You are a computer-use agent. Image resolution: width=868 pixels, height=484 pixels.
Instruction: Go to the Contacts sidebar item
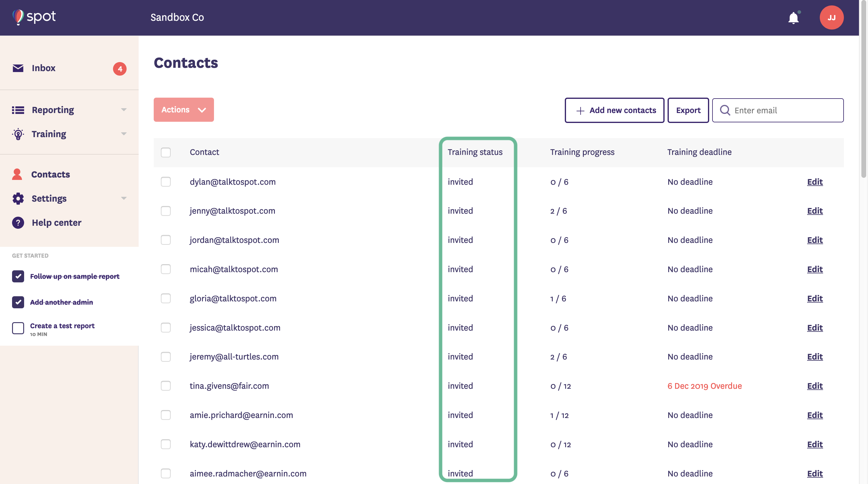[51, 174]
